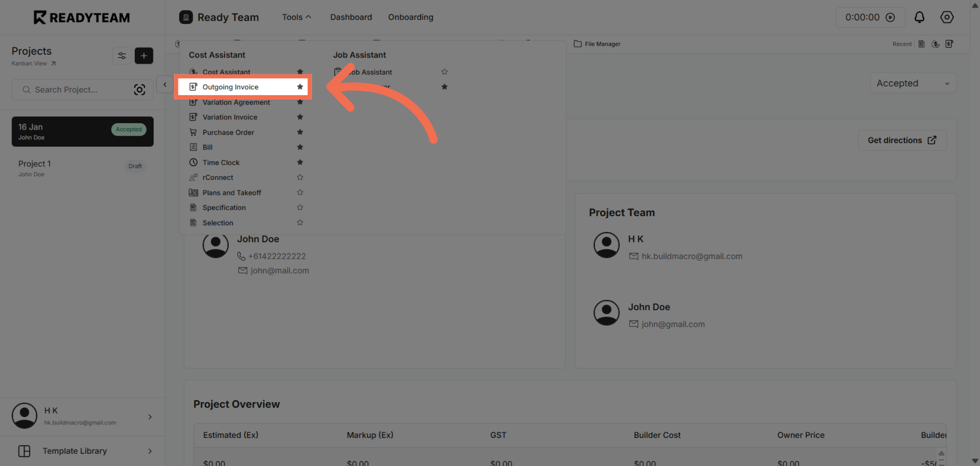Click the add new project plus button
Viewport: 980px width, 466px height.
[x=144, y=56]
